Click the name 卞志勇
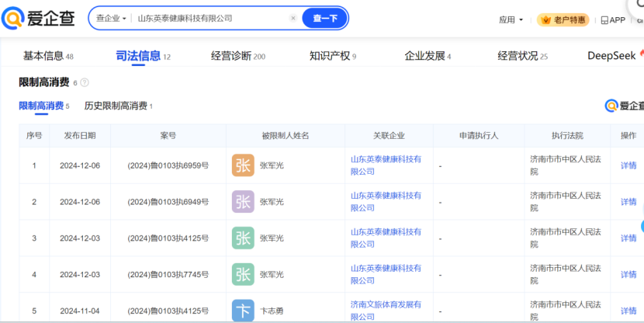644x323 pixels. pyautogui.click(x=272, y=311)
